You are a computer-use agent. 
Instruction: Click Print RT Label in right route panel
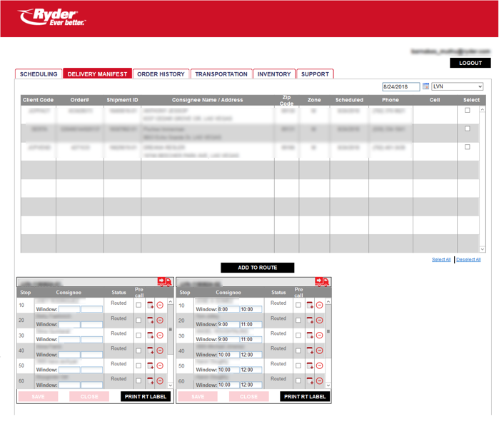tap(305, 396)
